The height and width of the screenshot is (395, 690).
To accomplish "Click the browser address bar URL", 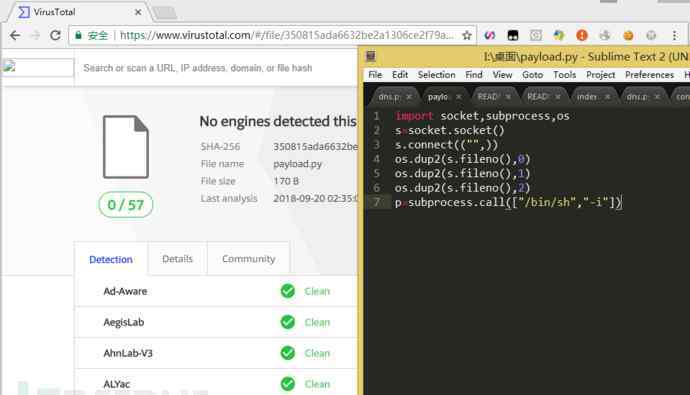I will [286, 35].
